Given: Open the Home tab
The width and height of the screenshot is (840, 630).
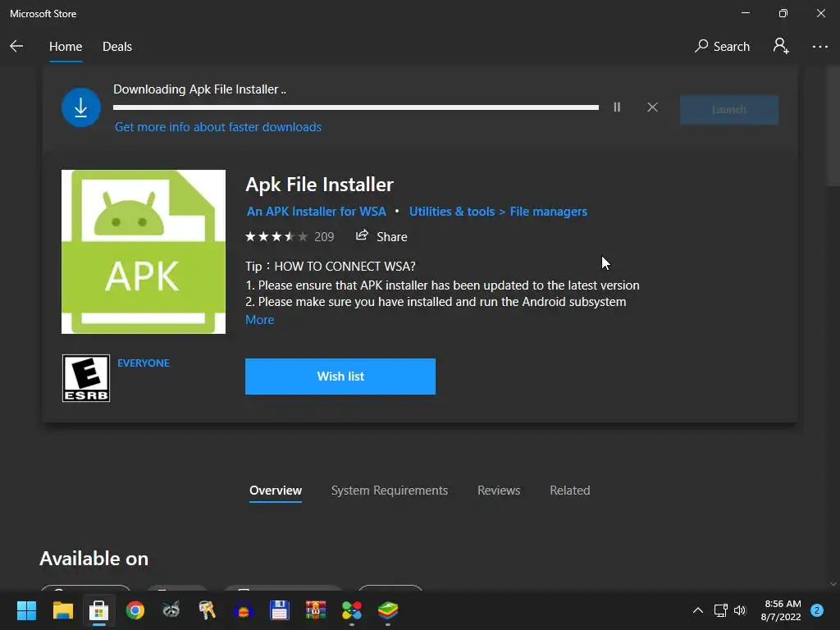Looking at the screenshot, I should [66, 47].
